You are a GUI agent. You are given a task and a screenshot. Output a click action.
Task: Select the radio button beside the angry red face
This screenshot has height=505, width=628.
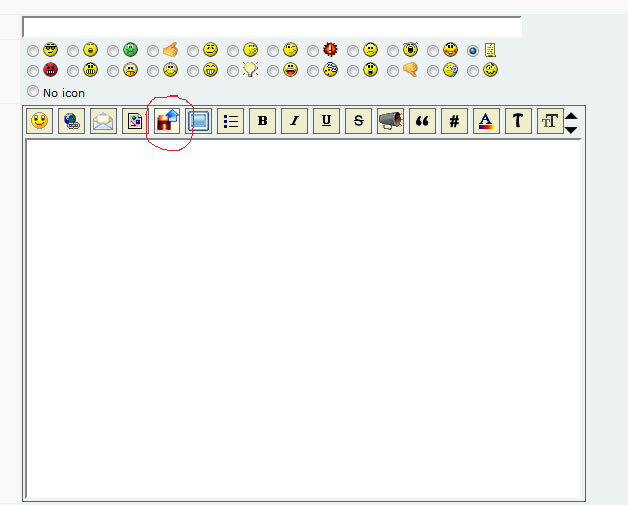[x=33, y=71]
